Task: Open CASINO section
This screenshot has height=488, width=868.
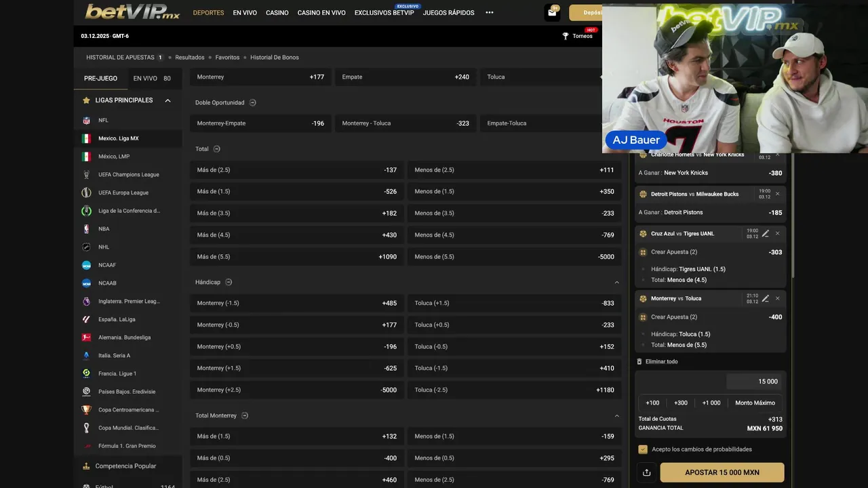Action: [277, 13]
